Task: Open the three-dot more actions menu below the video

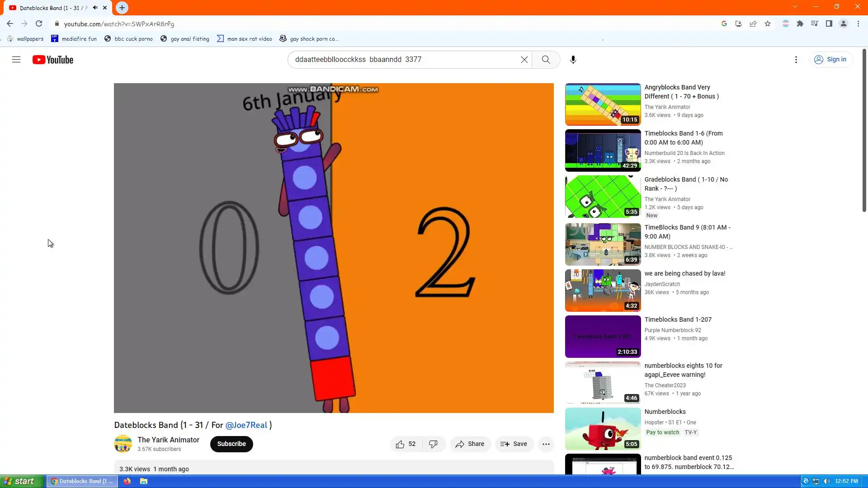Action: coord(546,444)
